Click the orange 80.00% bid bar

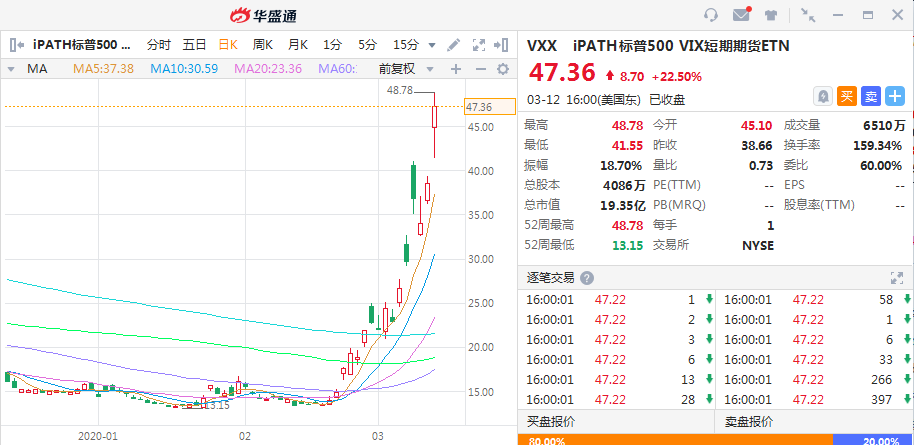coord(675,440)
